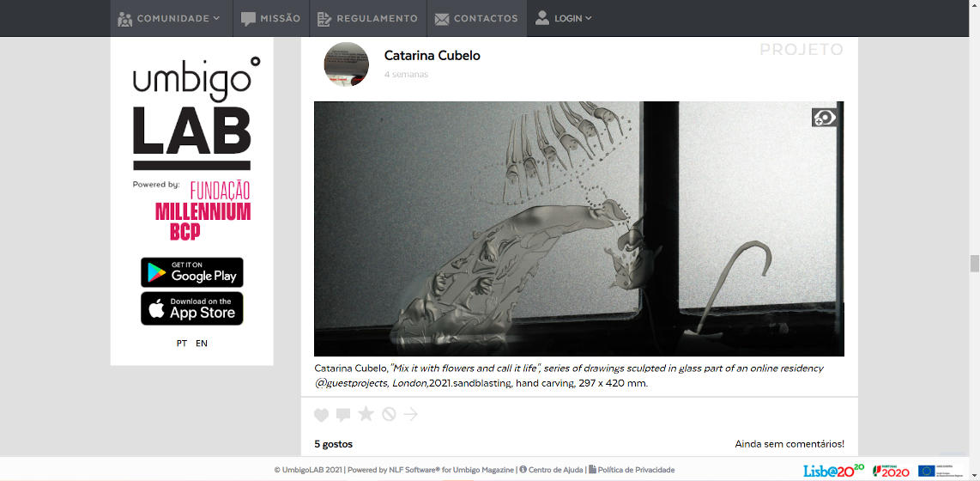Click the Catarina Cubelo author name

(432, 56)
